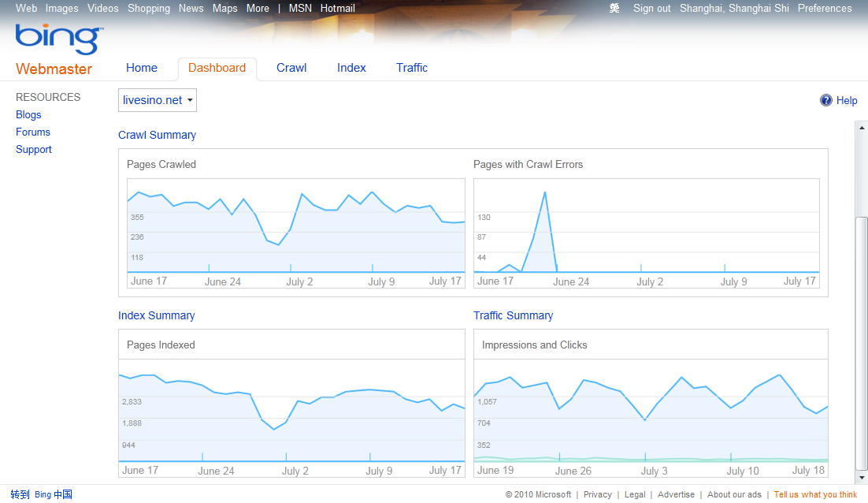Click the Bing logo
Image resolution: width=868 pixels, height=503 pixels.
(59, 39)
